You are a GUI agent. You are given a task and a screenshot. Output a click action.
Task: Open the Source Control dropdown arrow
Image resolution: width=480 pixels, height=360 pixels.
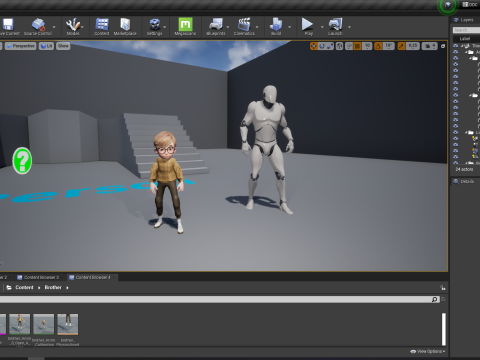tap(54, 27)
